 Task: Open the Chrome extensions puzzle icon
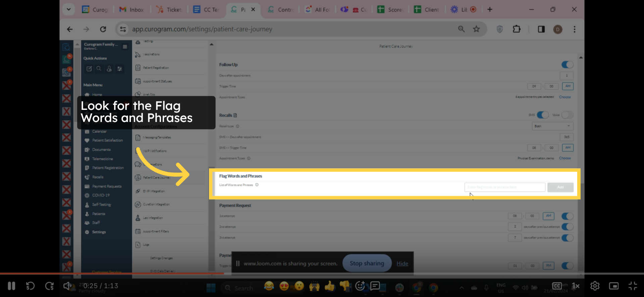517,29
